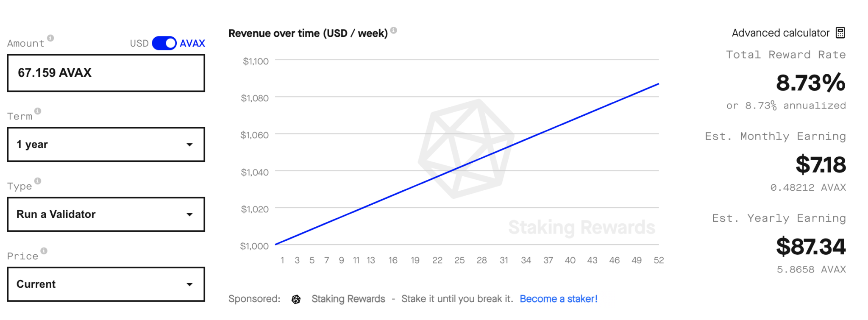
Task: Click the info icon beside Price label
Action: [x=44, y=251]
